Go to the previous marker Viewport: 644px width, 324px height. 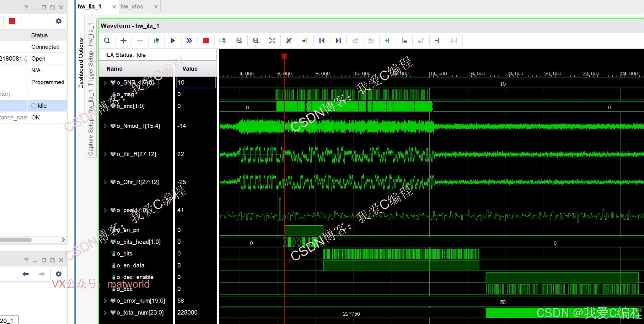(404, 41)
